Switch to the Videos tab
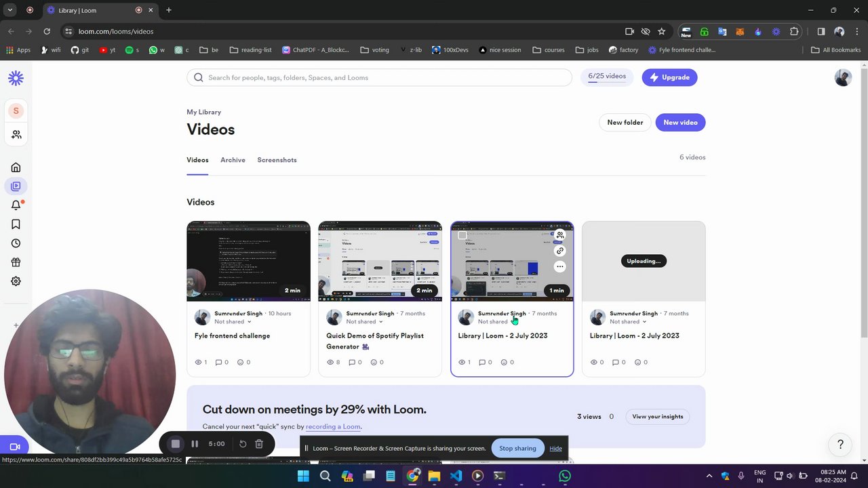Viewport: 868px width, 488px height. coord(197,160)
